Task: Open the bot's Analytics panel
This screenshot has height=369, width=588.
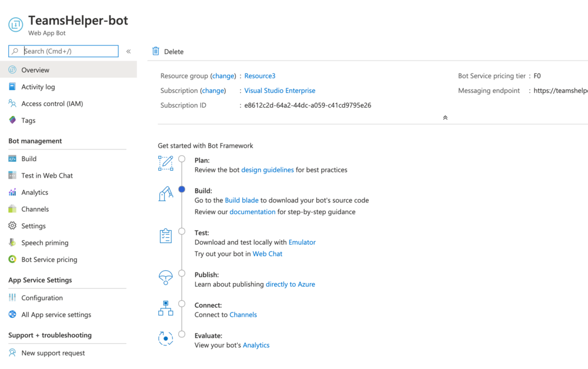Action: (36, 192)
